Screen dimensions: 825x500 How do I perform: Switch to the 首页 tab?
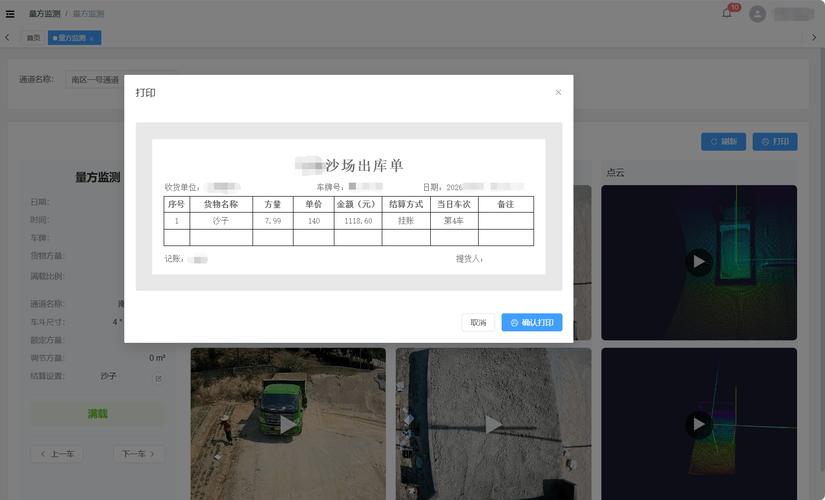click(x=33, y=38)
